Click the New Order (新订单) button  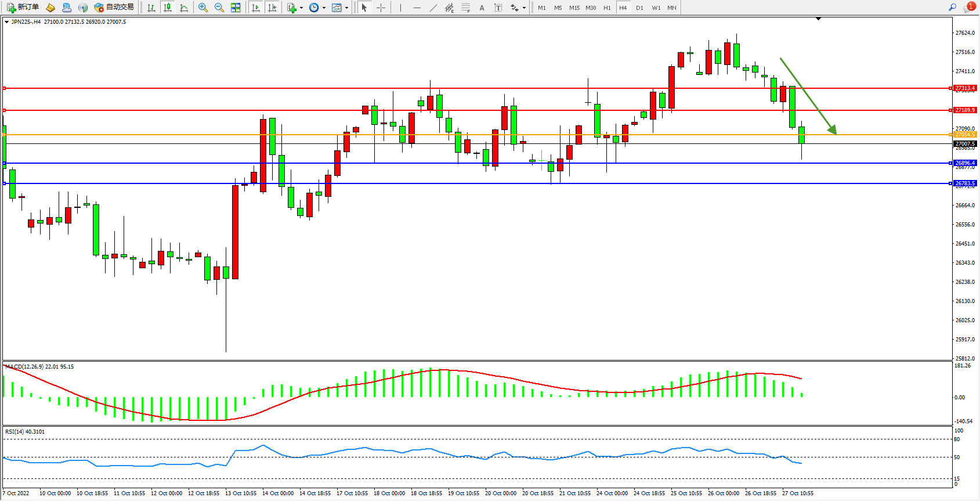click(x=23, y=8)
